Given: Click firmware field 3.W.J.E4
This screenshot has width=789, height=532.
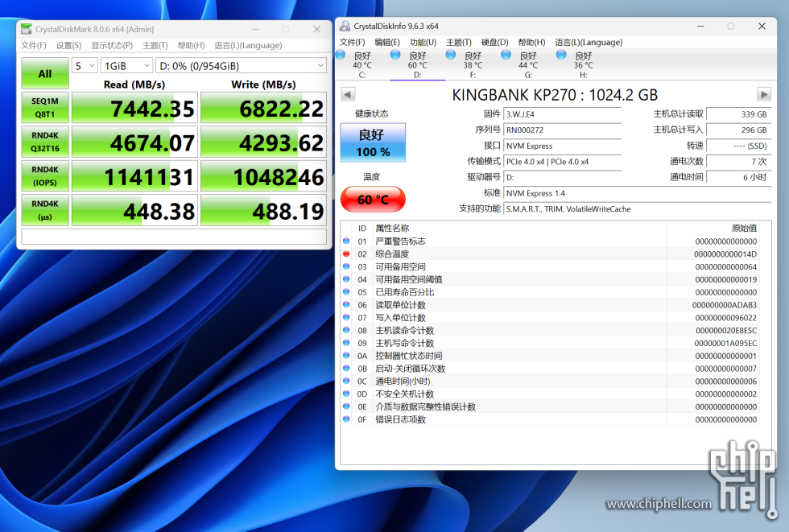Looking at the screenshot, I should click(x=563, y=114).
